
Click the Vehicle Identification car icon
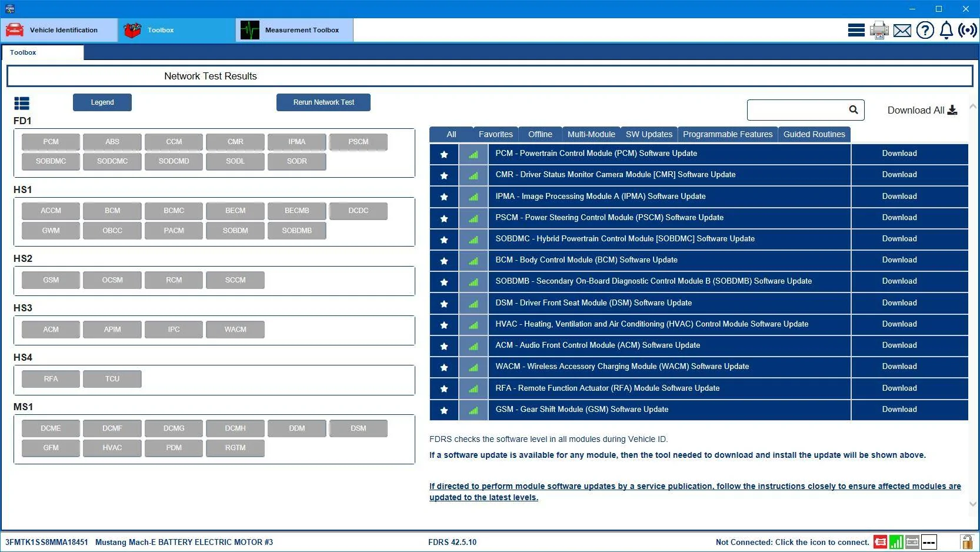coord(15,30)
